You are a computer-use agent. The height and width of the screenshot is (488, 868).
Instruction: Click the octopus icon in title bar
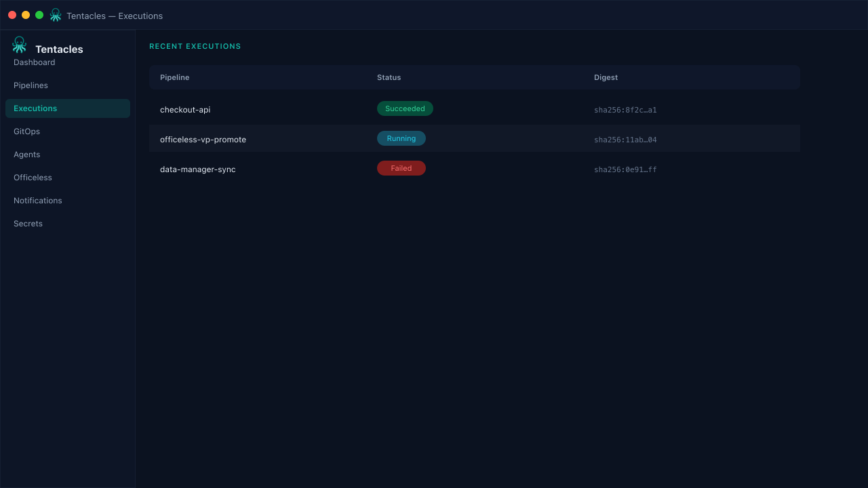pos(56,15)
